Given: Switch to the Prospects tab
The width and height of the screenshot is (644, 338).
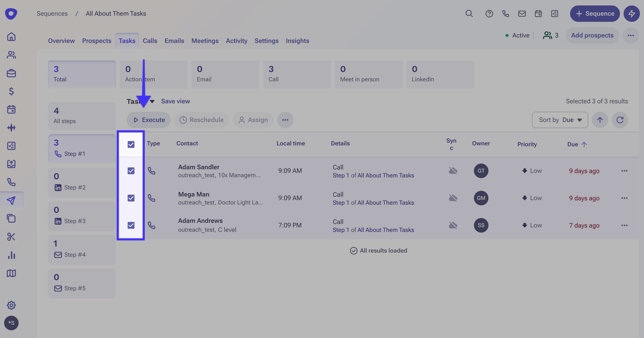Looking at the screenshot, I should point(97,41).
